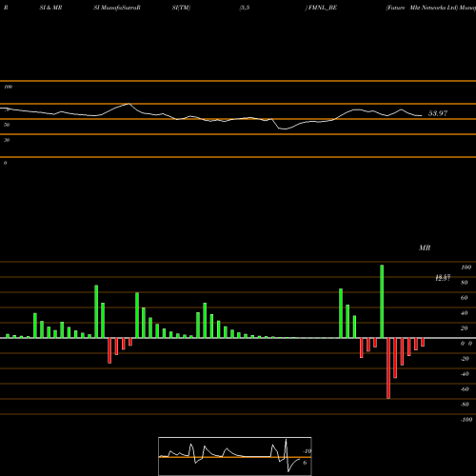Open the mini chart thumbnail at the bottom
This screenshot has width=476, height=476.
click(235, 456)
